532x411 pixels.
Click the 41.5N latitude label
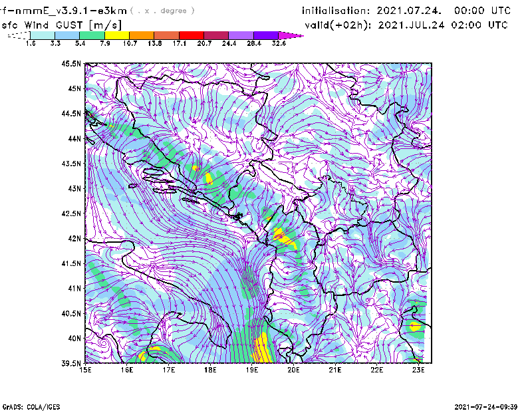71,263
